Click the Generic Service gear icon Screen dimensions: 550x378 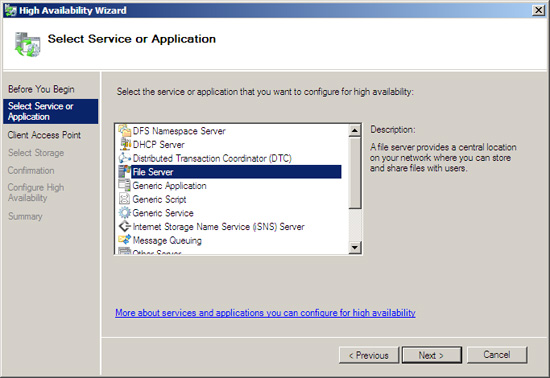[125, 212]
